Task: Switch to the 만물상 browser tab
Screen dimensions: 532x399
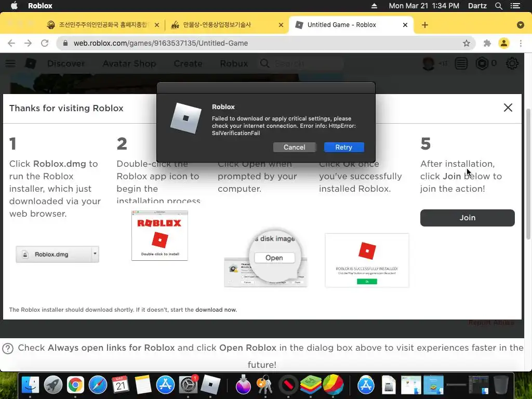Action: pos(227,25)
